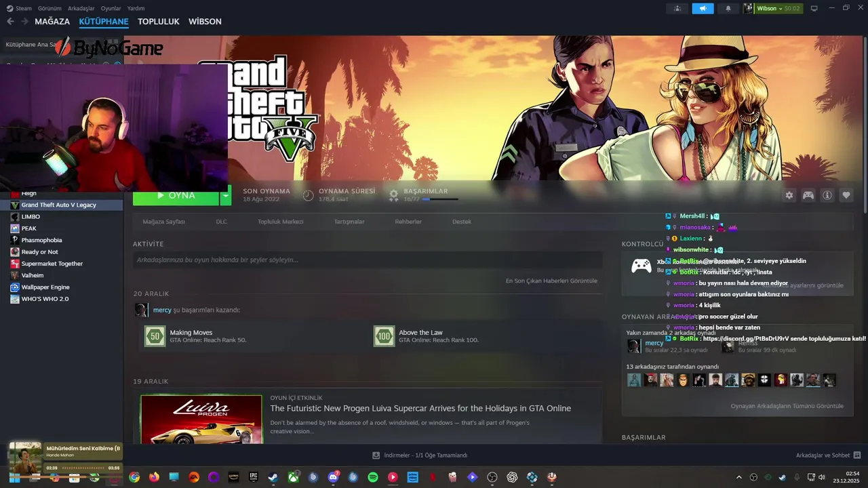Open the Oyunlar menu
The width and height of the screenshot is (868, 488).
pos(111,9)
